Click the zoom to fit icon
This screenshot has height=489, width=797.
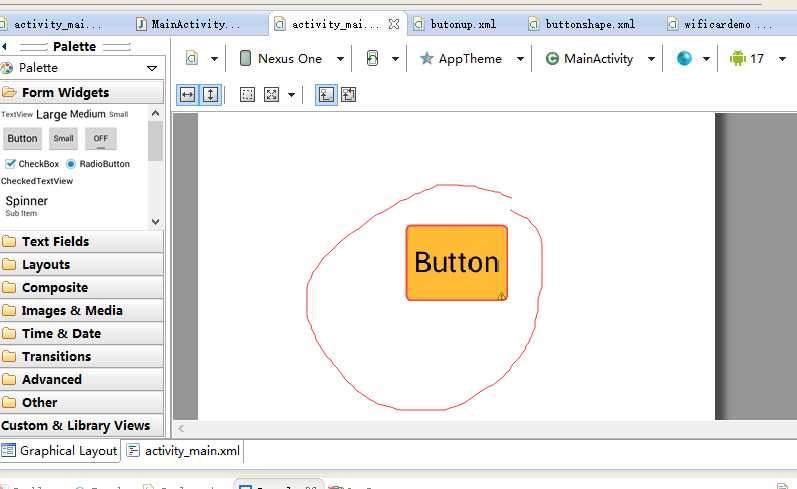[x=271, y=95]
